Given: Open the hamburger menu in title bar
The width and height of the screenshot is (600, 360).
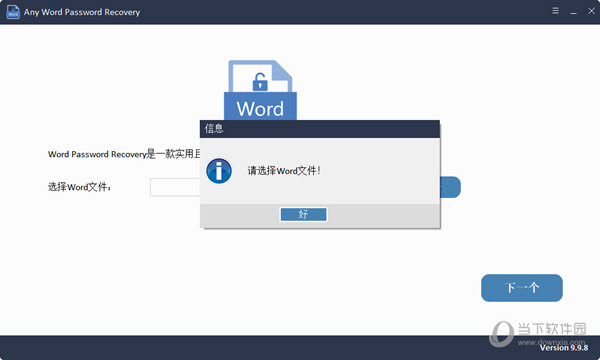Looking at the screenshot, I should 555,11.
